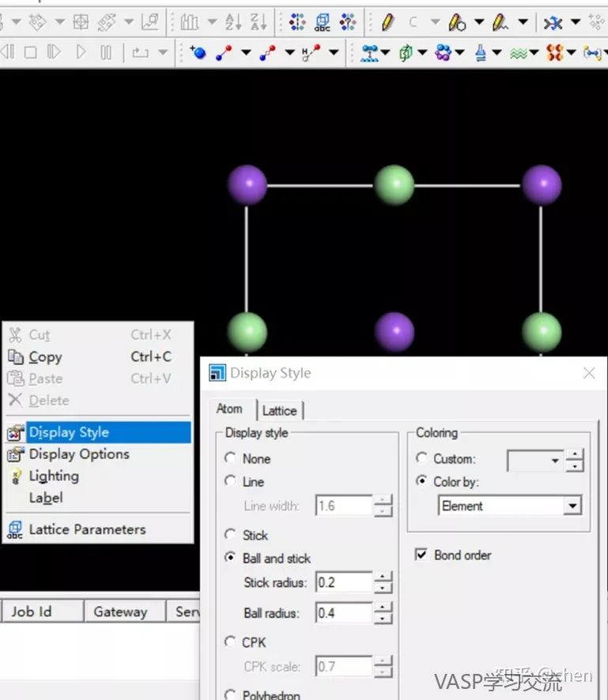Image resolution: width=608 pixels, height=700 pixels.
Task: Click the Job Id column header
Action: point(43,612)
